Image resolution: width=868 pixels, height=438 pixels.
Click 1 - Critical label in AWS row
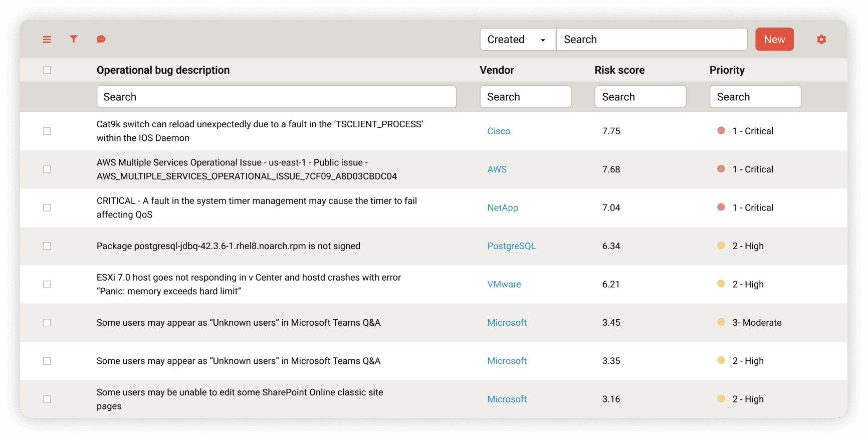pos(753,169)
